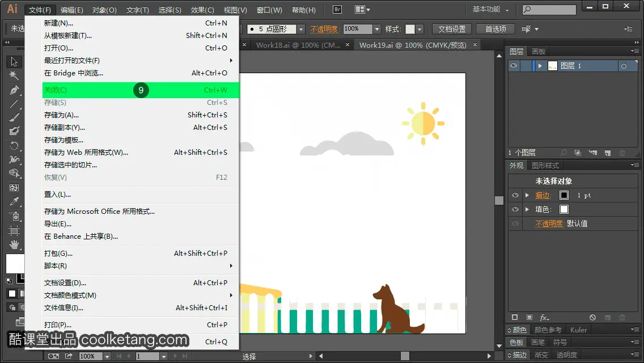Image resolution: width=644 pixels, height=363 pixels.
Task: Switch to Work19.ai document tab
Action: coord(413,45)
